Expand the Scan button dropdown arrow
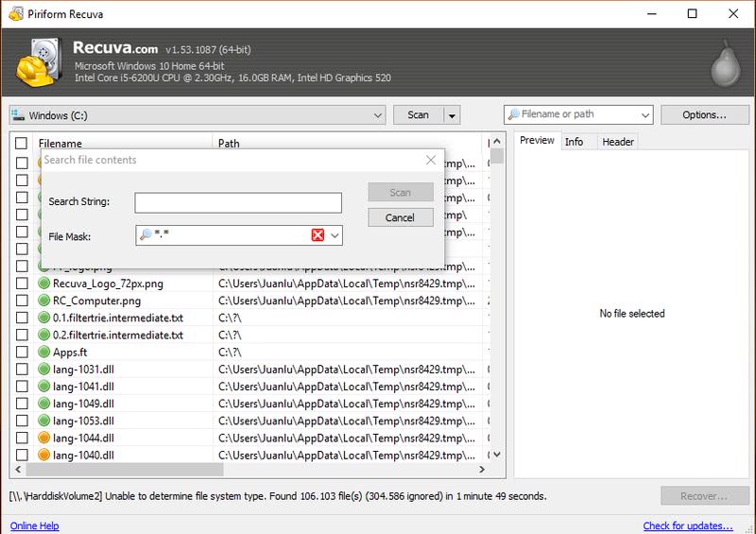The image size is (756, 534). [453, 115]
